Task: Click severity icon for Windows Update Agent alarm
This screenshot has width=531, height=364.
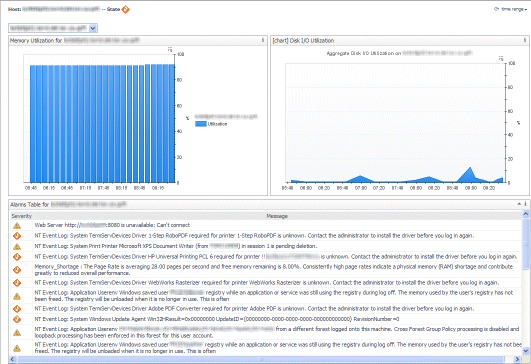Action: click(x=17, y=319)
